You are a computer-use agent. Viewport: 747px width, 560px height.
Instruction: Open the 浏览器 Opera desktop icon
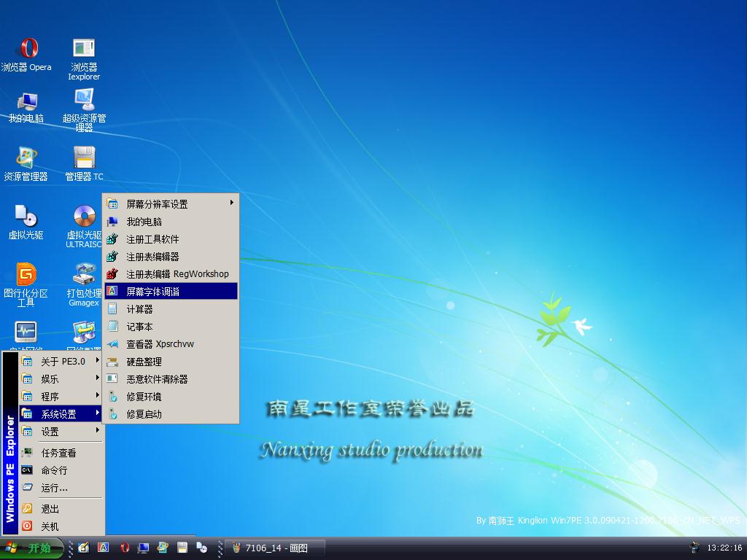click(x=27, y=55)
